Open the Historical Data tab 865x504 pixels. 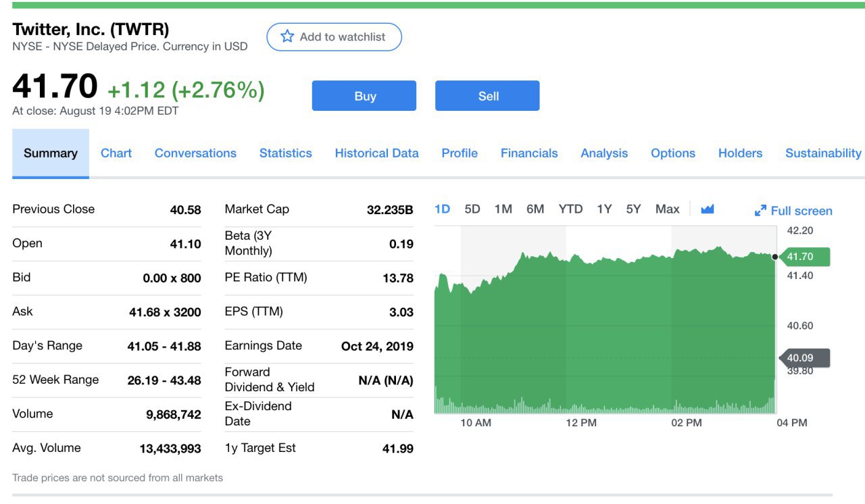(x=376, y=153)
